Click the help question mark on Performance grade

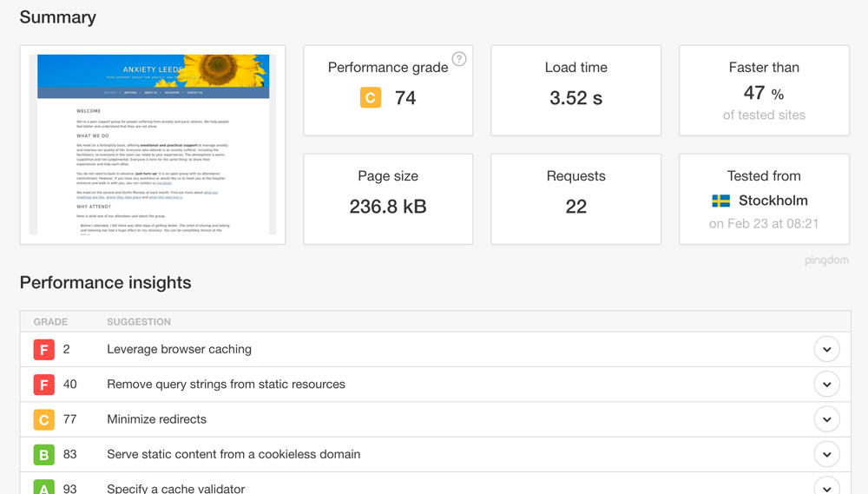click(x=459, y=59)
